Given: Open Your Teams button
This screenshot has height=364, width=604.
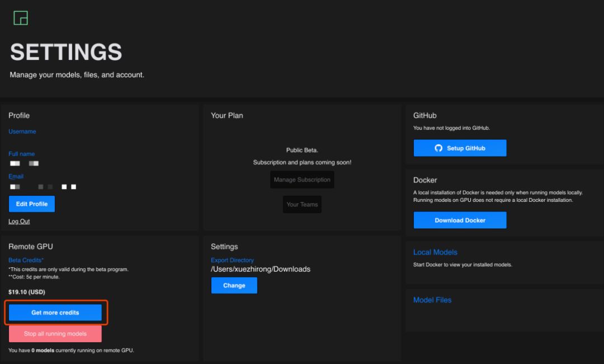Looking at the screenshot, I should coord(302,205).
